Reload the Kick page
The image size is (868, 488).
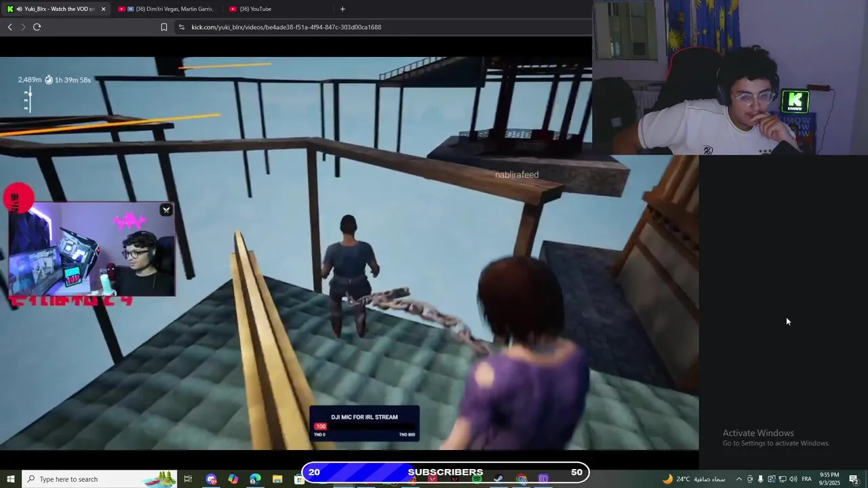point(37,27)
